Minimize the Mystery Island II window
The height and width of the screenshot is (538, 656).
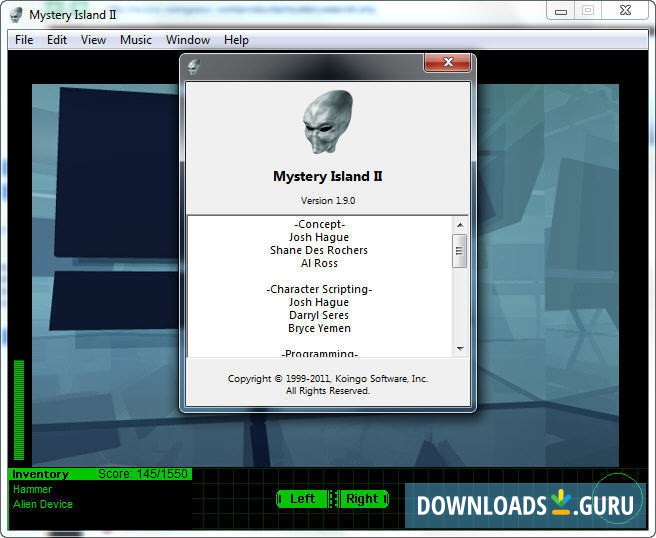click(x=561, y=11)
